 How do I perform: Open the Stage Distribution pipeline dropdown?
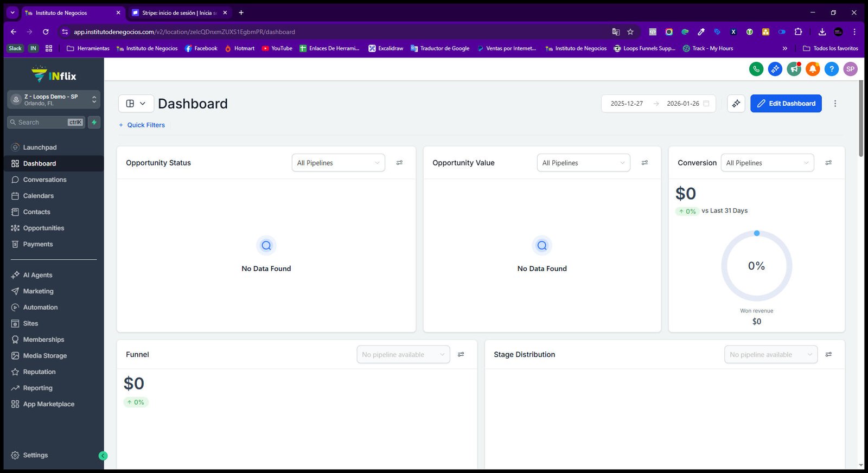[x=771, y=355]
